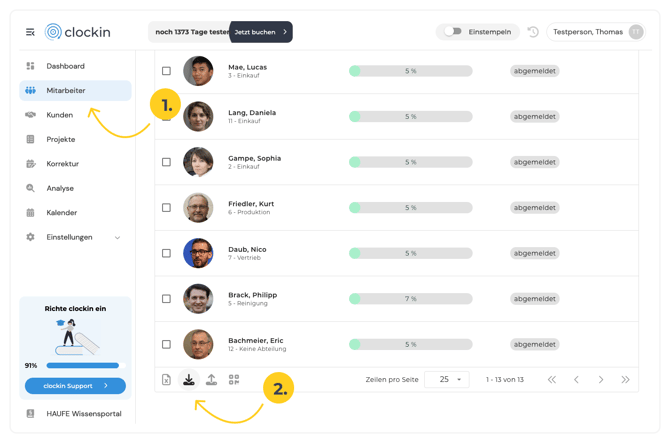Click the upload icon in bottom toolbar
Viewport: 670px width, 443px height.
click(x=212, y=379)
